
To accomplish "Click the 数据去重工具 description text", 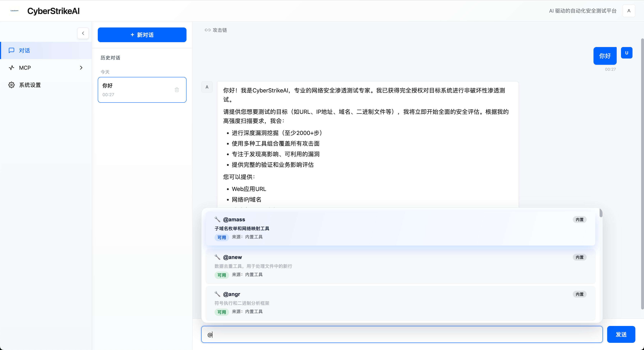I will point(253,266).
